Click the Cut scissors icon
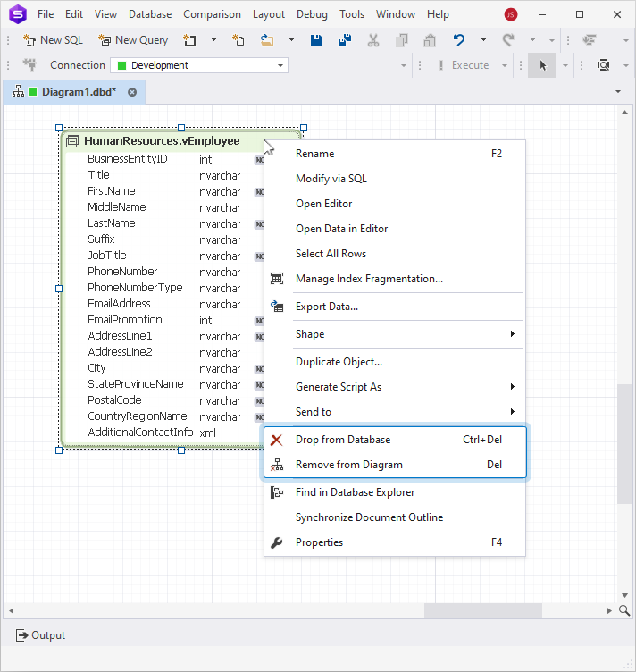 coord(373,40)
